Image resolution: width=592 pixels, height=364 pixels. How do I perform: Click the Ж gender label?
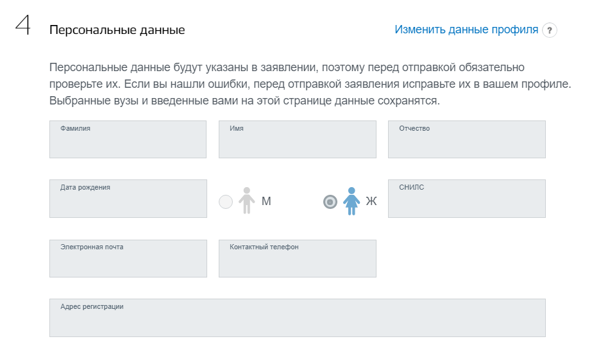(x=371, y=201)
